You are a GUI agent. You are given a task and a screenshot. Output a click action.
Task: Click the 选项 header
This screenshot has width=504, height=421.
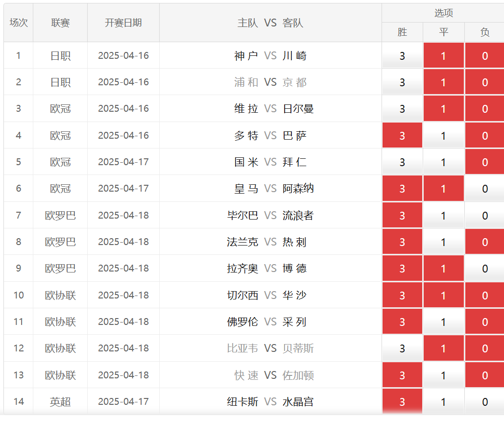444,13
